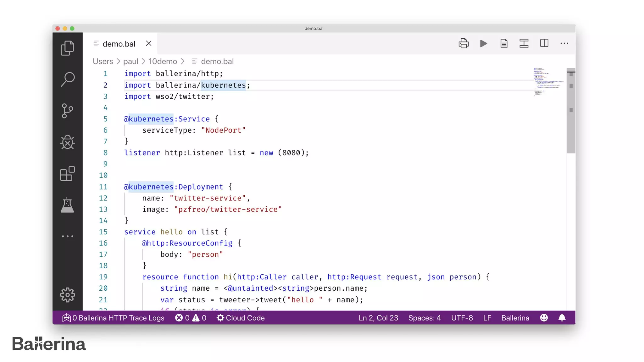This screenshot has width=644, height=362.
Task: Select the demo.bal editor tab
Action: point(119,44)
